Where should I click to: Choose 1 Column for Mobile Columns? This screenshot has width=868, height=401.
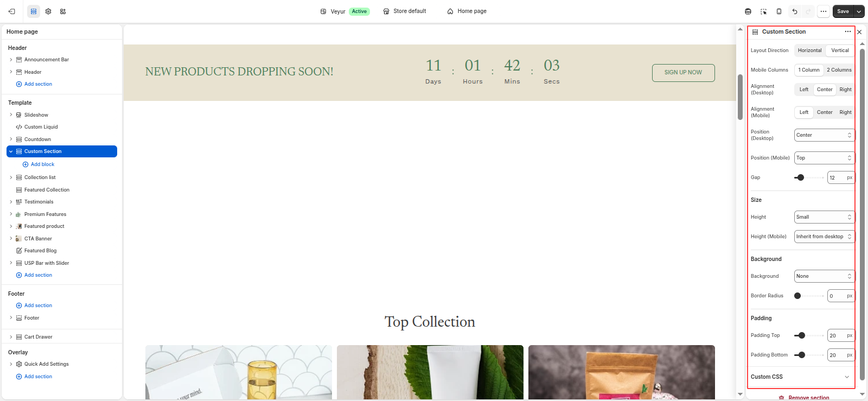coord(809,70)
